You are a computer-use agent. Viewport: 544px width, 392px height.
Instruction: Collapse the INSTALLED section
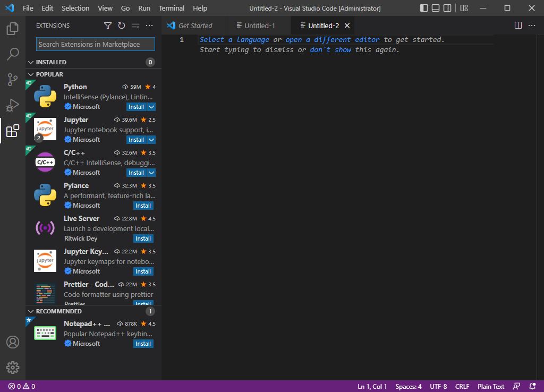pyautogui.click(x=31, y=62)
